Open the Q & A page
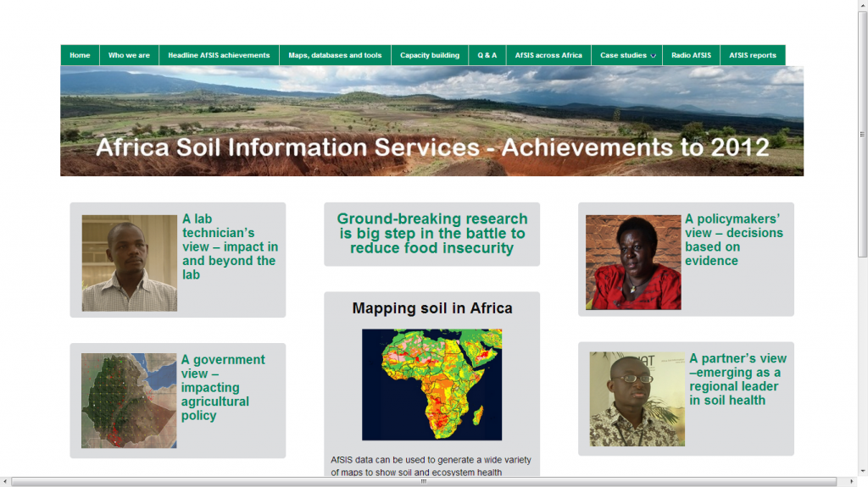 click(x=487, y=55)
